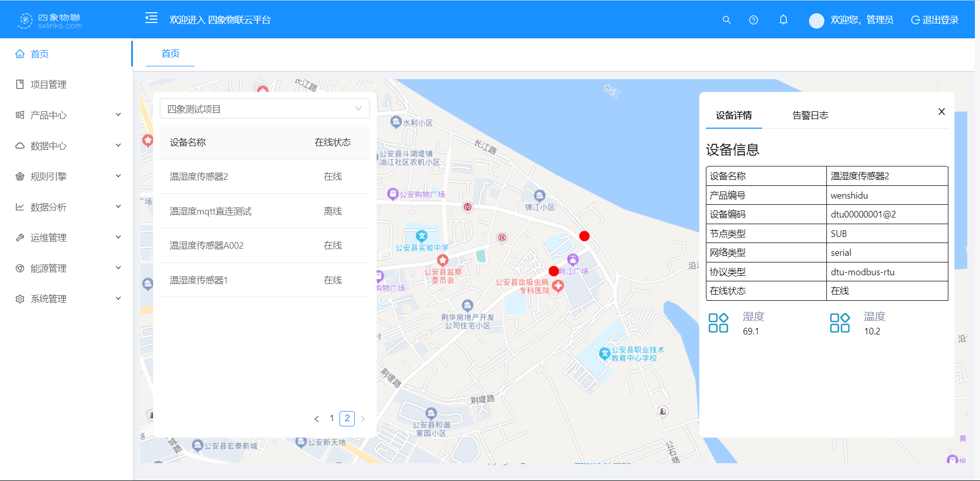This screenshot has width=980, height=481.
Task: Go to pagination page 1
Action: pos(332,418)
